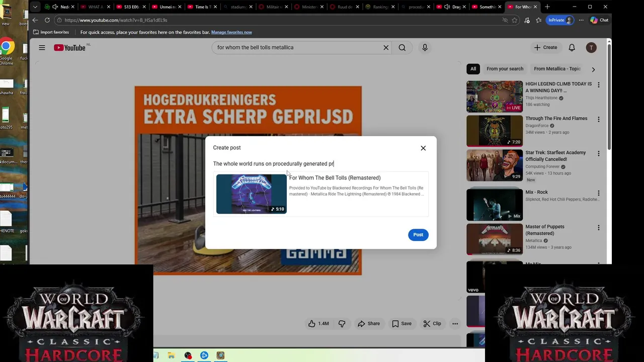This screenshot has height=362, width=644.
Task: Open File Explorer in taskbar
Action: tap(171, 355)
